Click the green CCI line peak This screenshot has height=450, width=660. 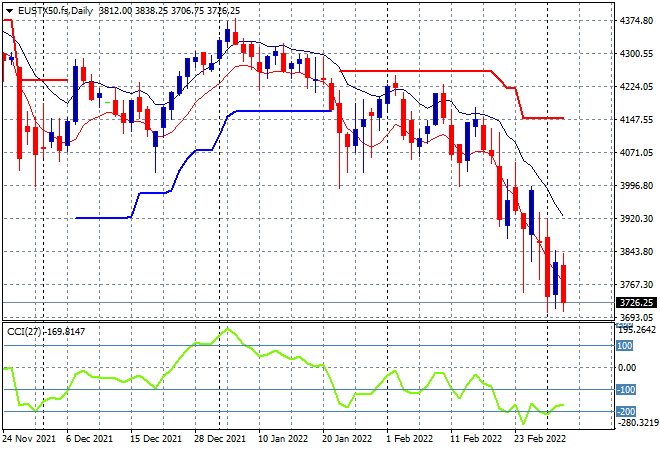pyautogui.click(x=227, y=329)
